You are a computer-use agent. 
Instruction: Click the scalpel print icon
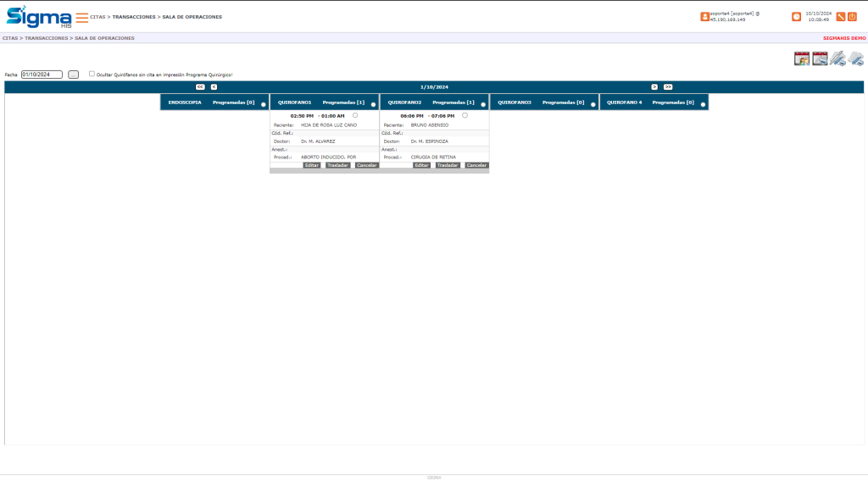[x=837, y=58]
